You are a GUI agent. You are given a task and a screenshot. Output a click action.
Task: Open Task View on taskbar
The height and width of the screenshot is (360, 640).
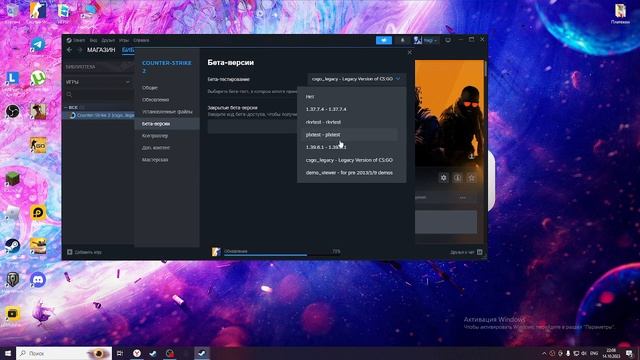coord(120,353)
